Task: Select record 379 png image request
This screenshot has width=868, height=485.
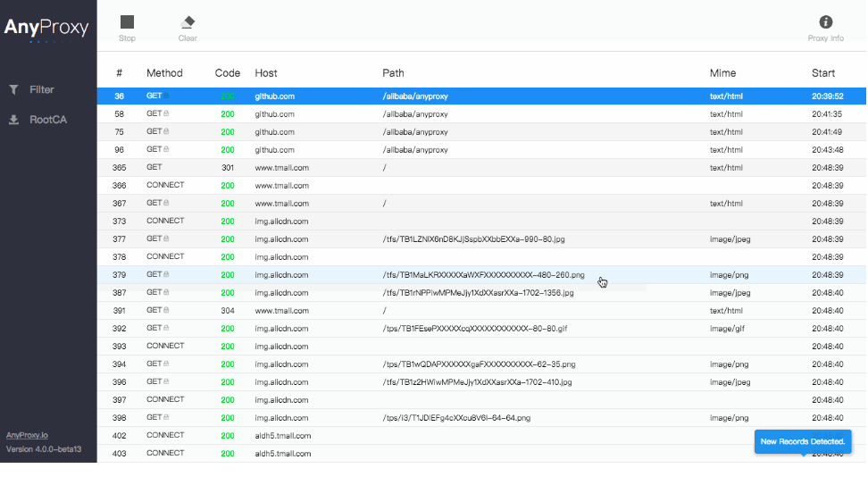Action: coord(481,274)
